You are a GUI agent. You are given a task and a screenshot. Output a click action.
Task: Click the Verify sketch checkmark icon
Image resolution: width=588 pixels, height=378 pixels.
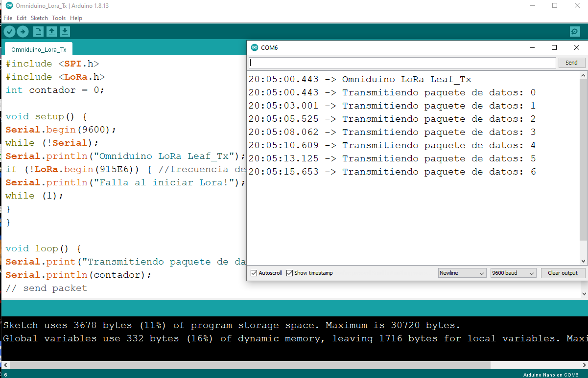tap(9, 32)
